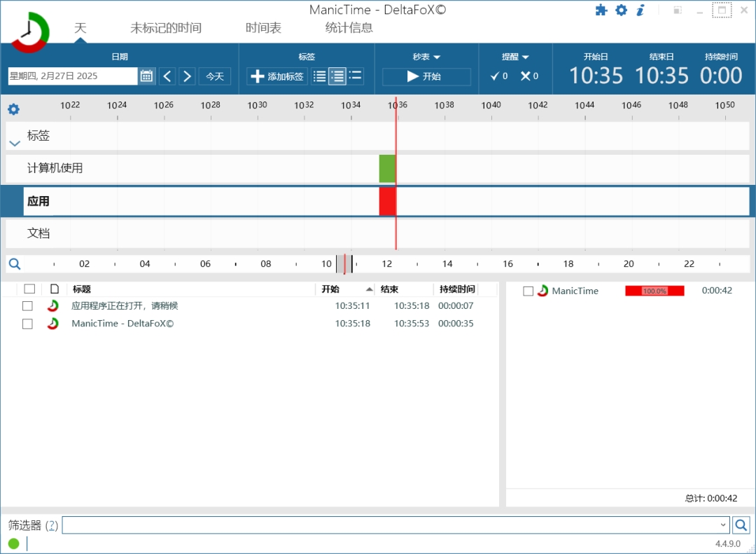Open the 提醒 dropdown arrow
Image resolution: width=756 pixels, height=554 pixels.
click(526, 57)
